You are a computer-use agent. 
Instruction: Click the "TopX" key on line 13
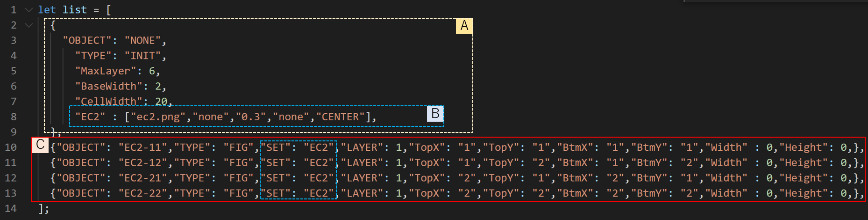427,193
